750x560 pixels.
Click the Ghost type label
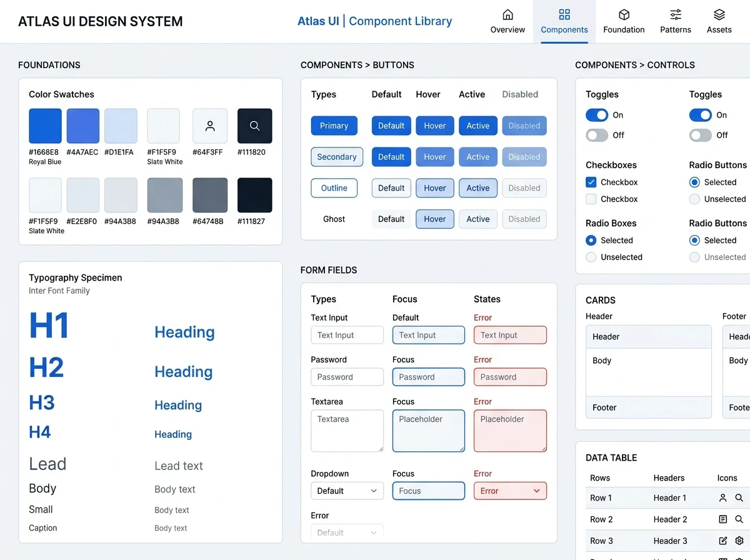tap(334, 219)
